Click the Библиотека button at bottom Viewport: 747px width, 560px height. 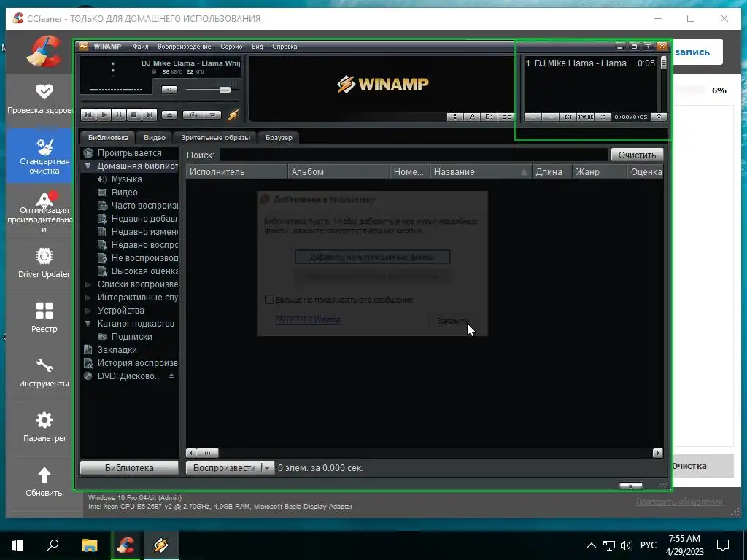129,467
